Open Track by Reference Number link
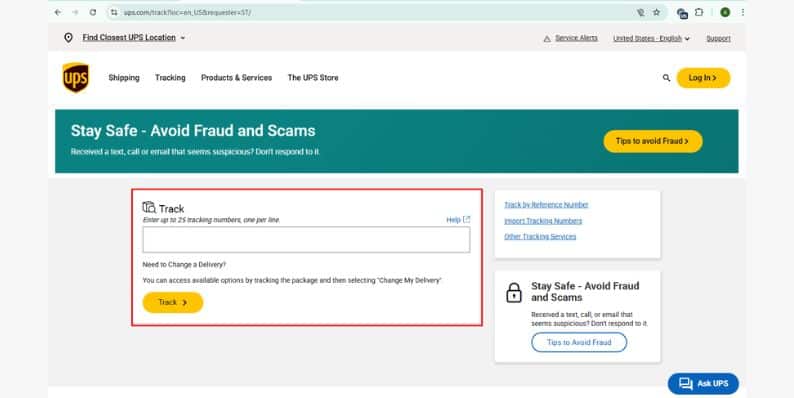The height and width of the screenshot is (398, 794). 546,205
